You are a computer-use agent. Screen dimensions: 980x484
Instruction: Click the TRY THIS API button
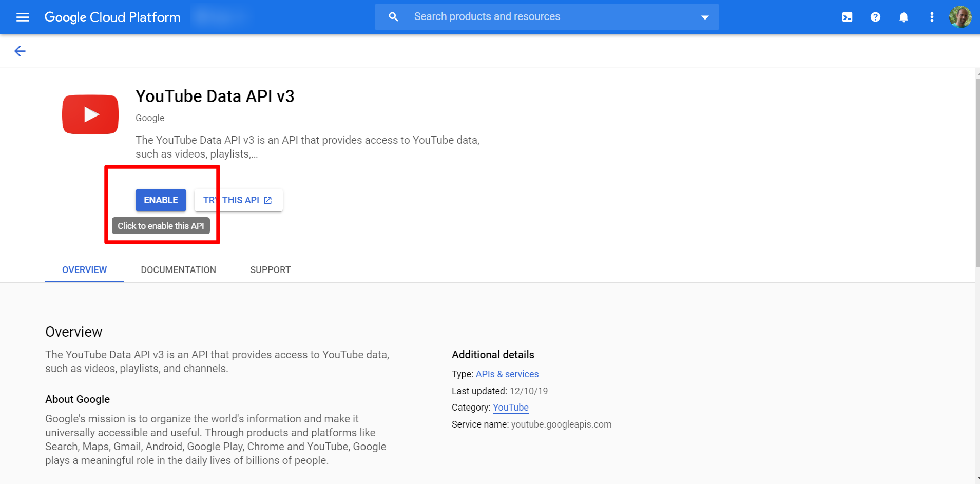tap(234, 200)
